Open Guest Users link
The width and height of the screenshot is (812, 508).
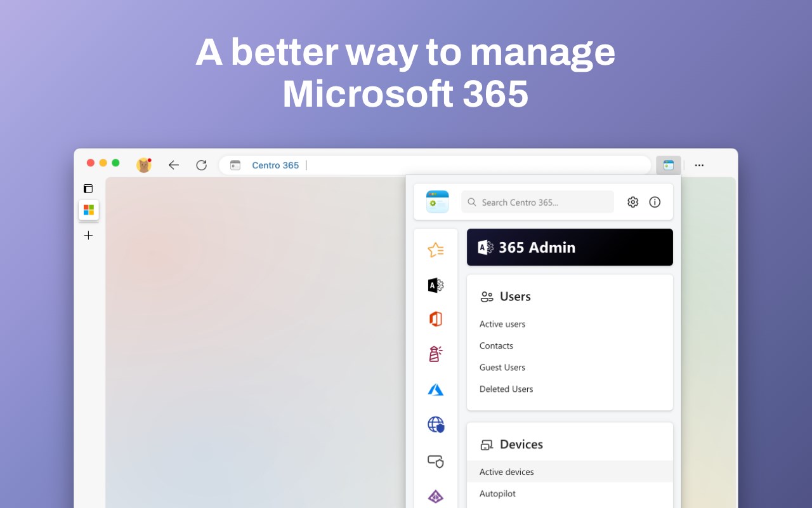coord(502,367)
